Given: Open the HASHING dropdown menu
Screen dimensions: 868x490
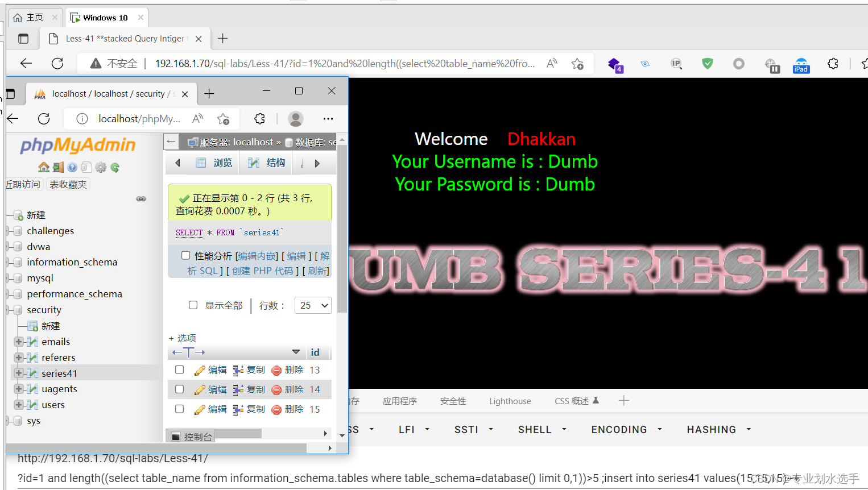Looking at the screenshot, I should coord(719,430).
